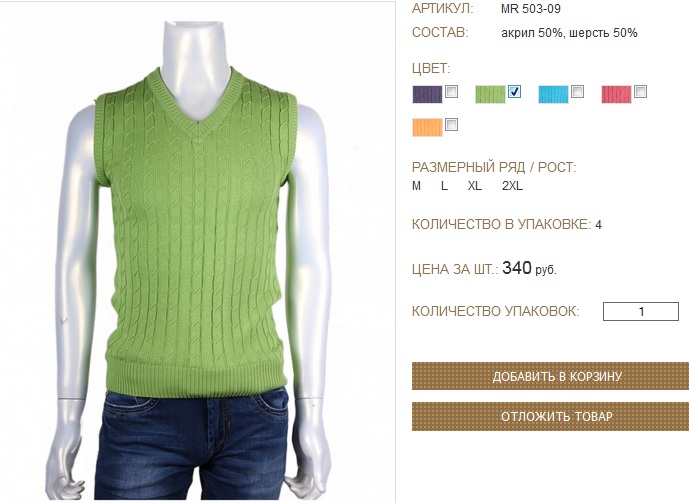Click the Добавить в корзину button
The width and height of the screenshot is (689, 503).
[x=550, y=376]
